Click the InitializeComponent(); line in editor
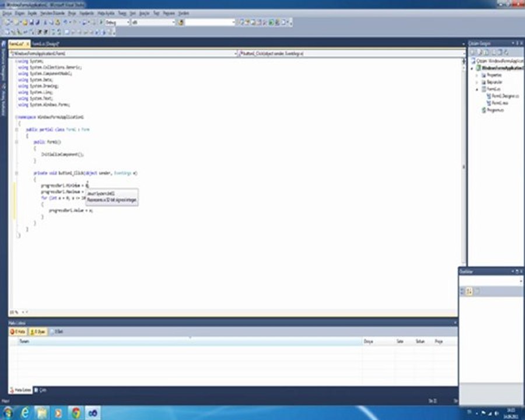This screenshot has height=420, width=525. [62, 155]
